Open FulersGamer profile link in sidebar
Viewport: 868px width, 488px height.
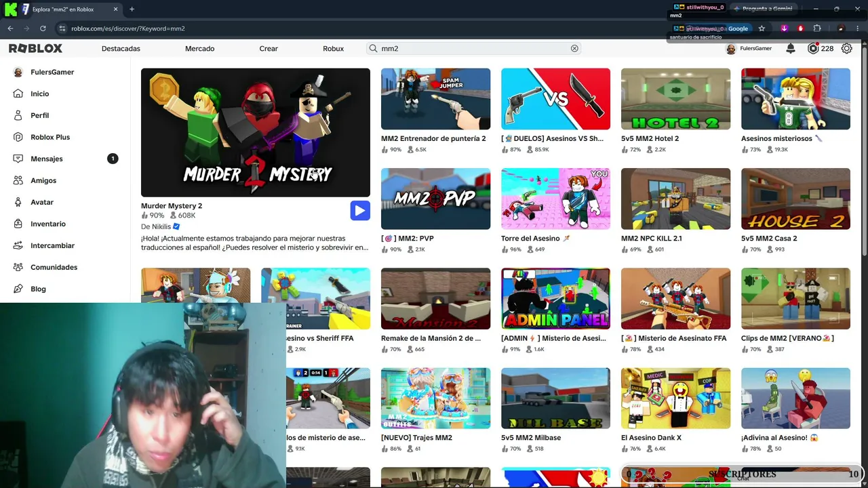52,72
